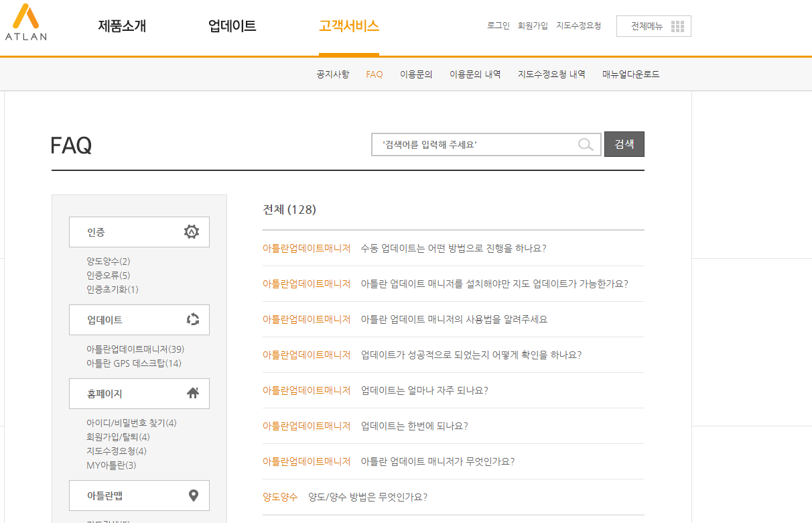812x523 pixels.
Task: Filter by 양도양수(2) category
Action: pyautogui.click(x=109, y=261)
